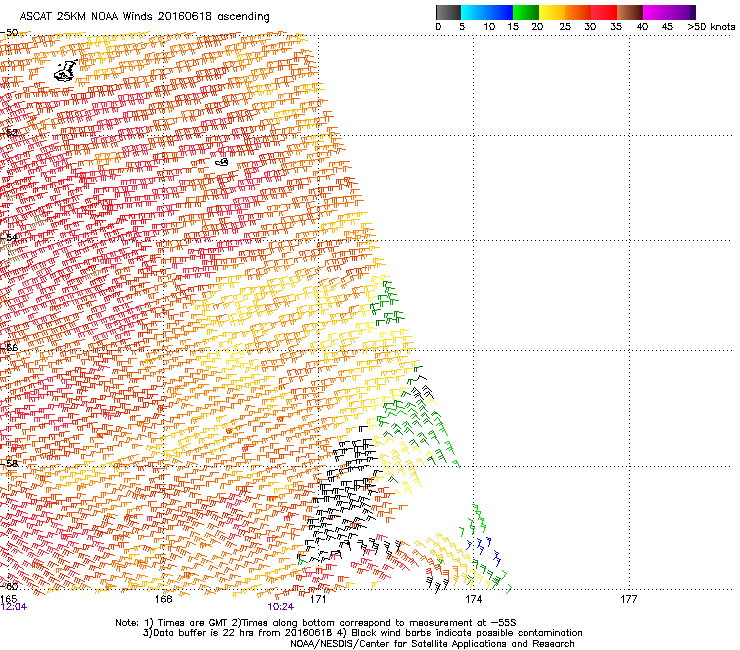Click the blue 10-15 knots color segment
740x650 pixels.
click(x=500, y=12)
